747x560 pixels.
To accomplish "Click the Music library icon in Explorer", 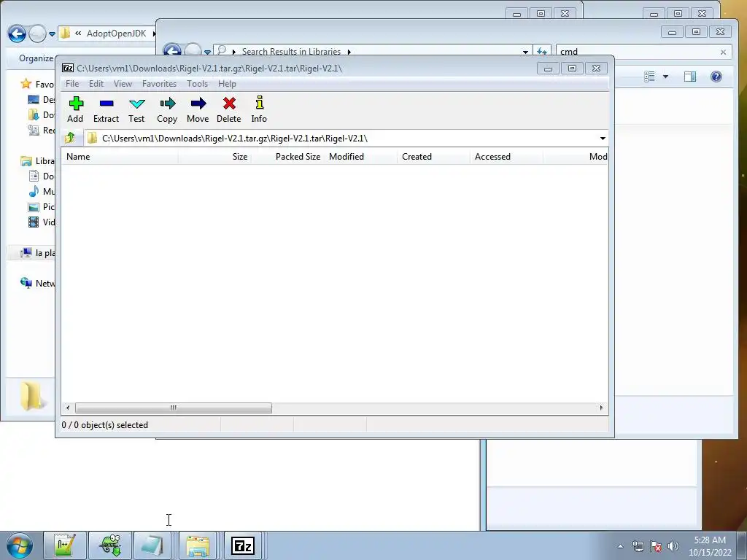I will (x=34, y=192).
